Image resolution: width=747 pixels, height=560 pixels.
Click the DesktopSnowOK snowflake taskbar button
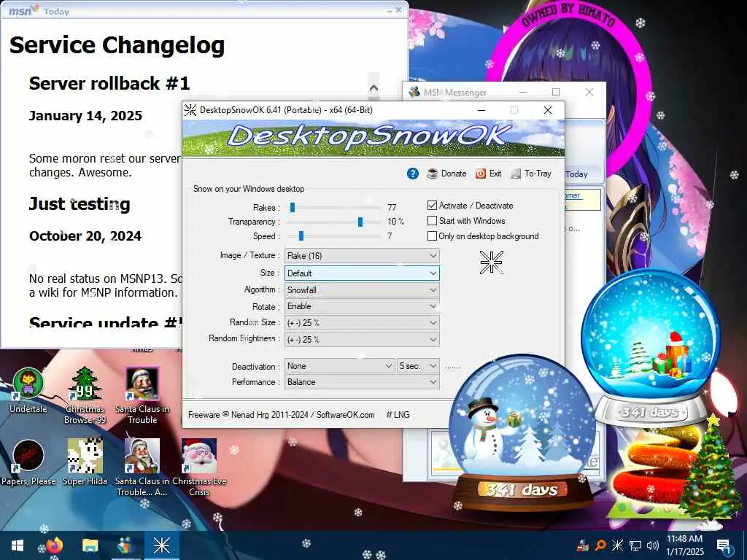pos(161,545)
